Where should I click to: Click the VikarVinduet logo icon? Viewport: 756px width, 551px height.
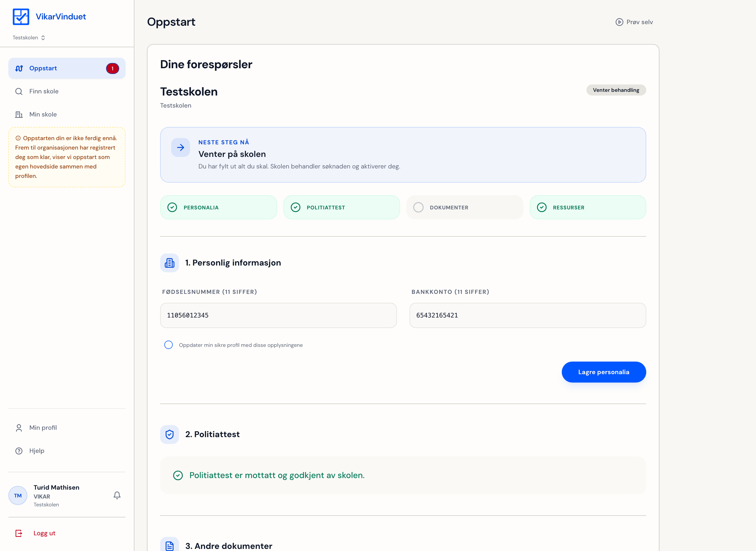tap(21, 17)
